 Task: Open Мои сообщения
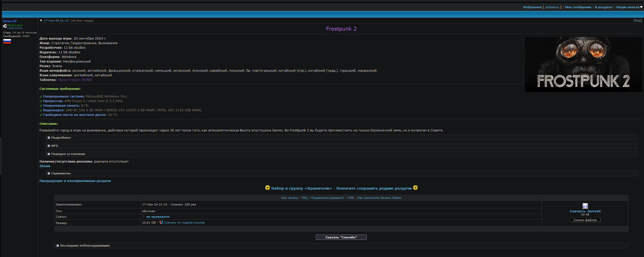click(x=578, y=7)
